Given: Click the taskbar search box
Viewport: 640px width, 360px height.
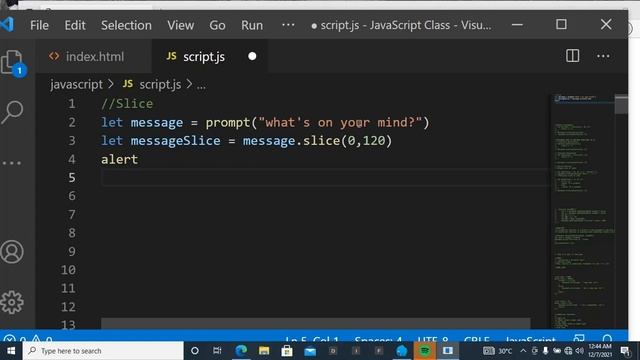Looking at the screenshot, I should pyautogui.click(x=103, y=351).
